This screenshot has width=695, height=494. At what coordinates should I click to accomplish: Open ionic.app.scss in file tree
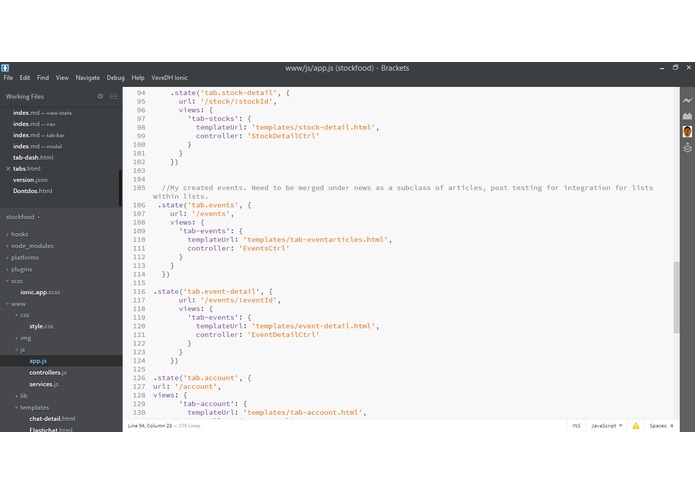click(40, 292)
